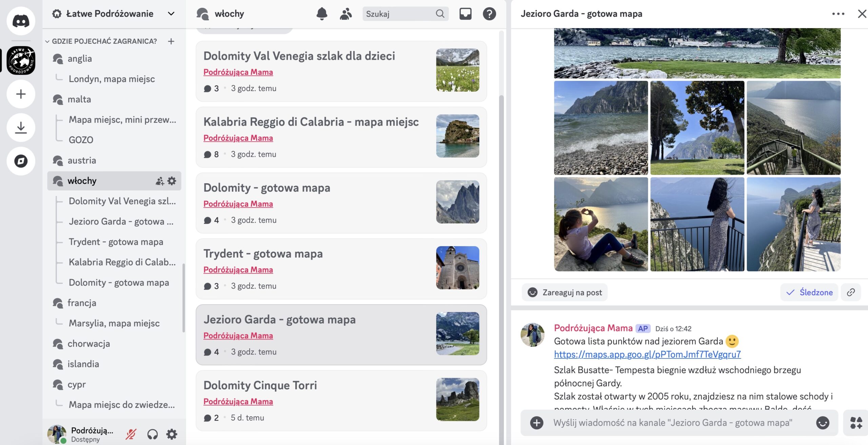Open photo of girl making heart hands

click(601, 224)
